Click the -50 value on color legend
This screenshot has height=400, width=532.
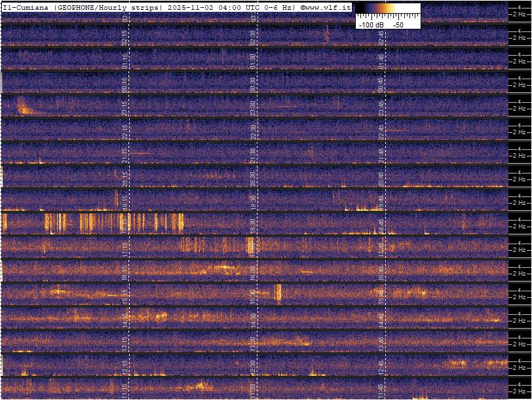pos(398,24)
